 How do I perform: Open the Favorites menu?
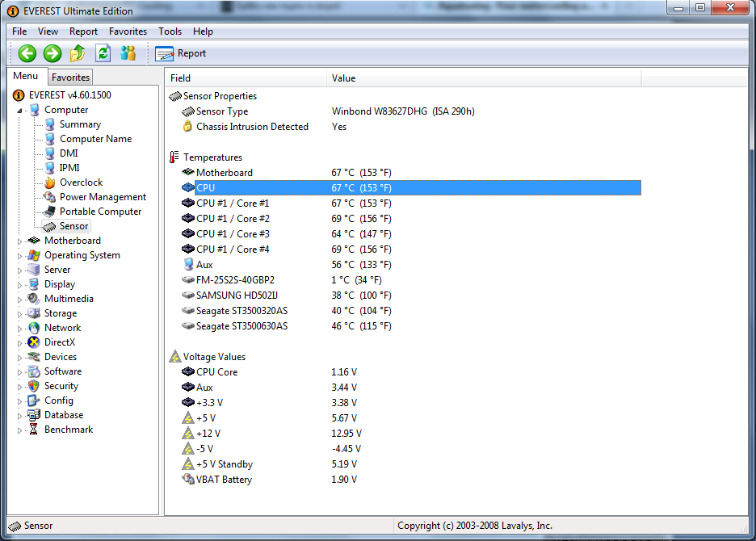(x=128, y=31)
